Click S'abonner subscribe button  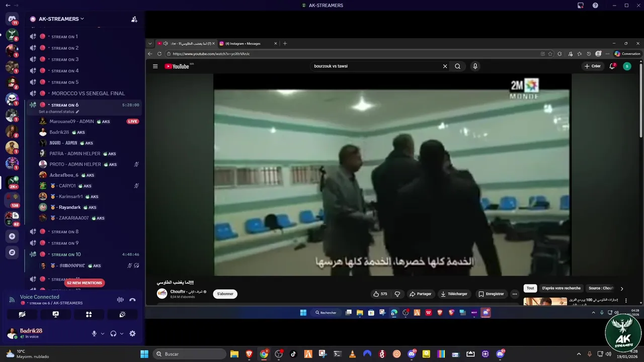point(225,294)
